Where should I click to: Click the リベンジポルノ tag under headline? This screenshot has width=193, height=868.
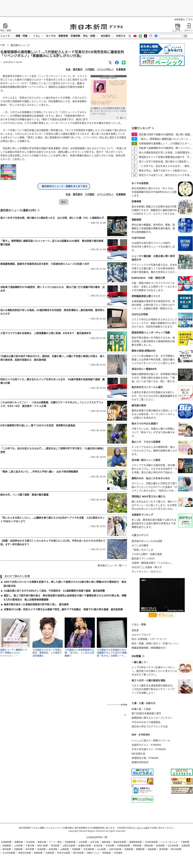[105, 69]
